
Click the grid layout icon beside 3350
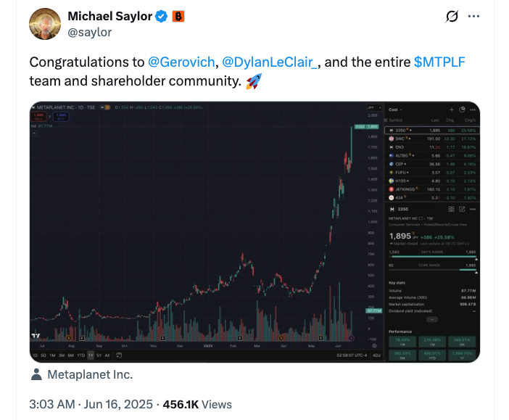[x=451, y=208]
